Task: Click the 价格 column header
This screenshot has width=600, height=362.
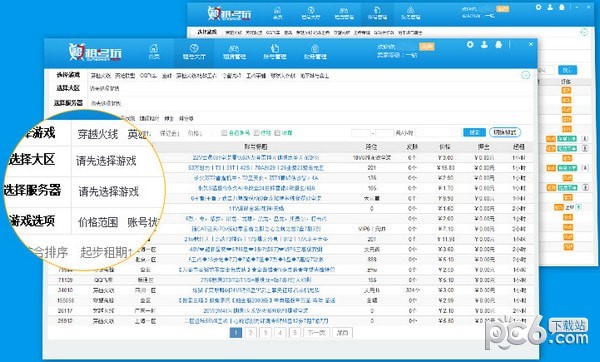Action: (x=444, y=147)
